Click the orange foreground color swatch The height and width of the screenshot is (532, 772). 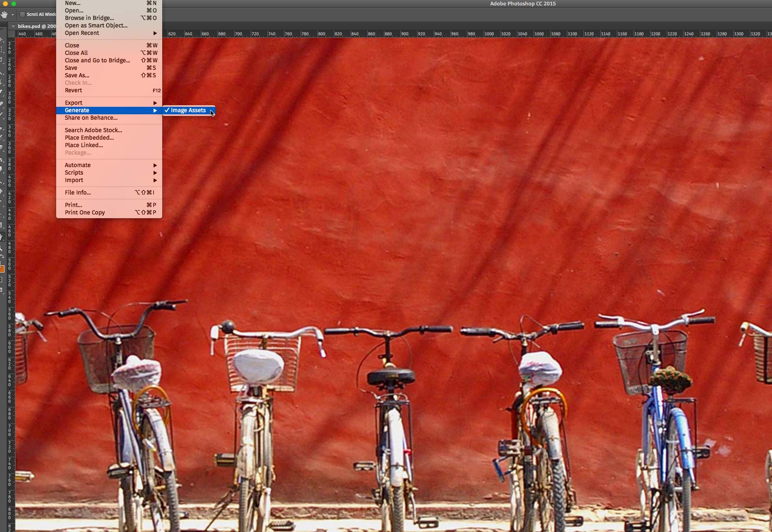pyautogui.click(x=2, y=269)
